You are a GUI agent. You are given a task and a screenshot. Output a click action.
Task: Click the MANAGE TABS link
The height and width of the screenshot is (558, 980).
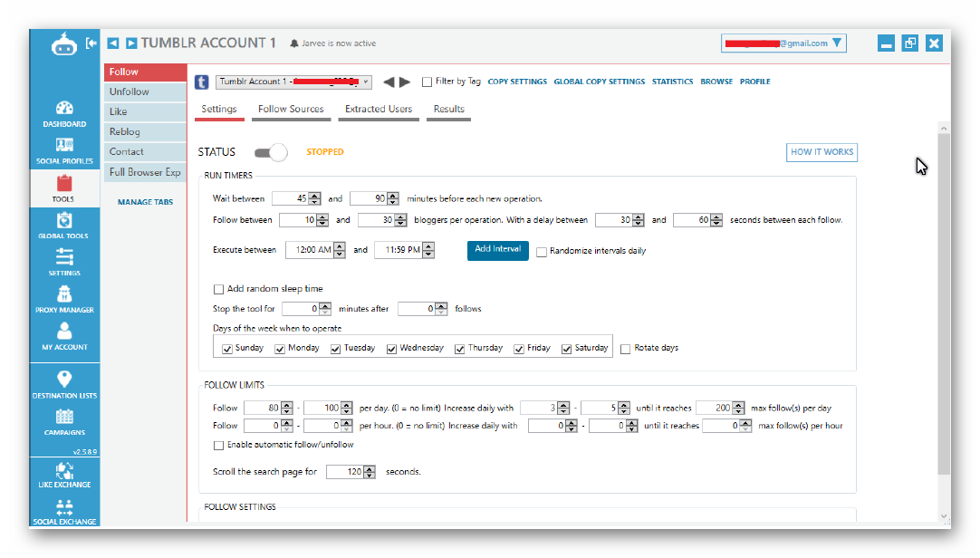pyautogui.click(x=145, y=202)
